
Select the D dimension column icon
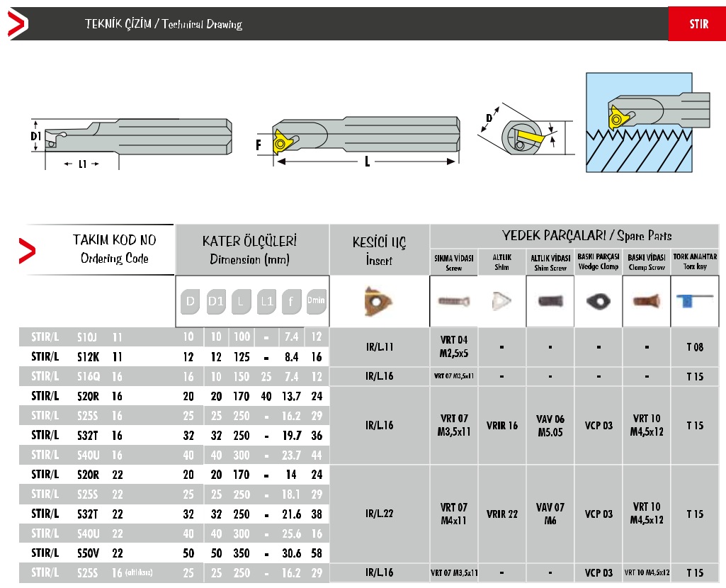pyautogui.click(x=190, y=301)
